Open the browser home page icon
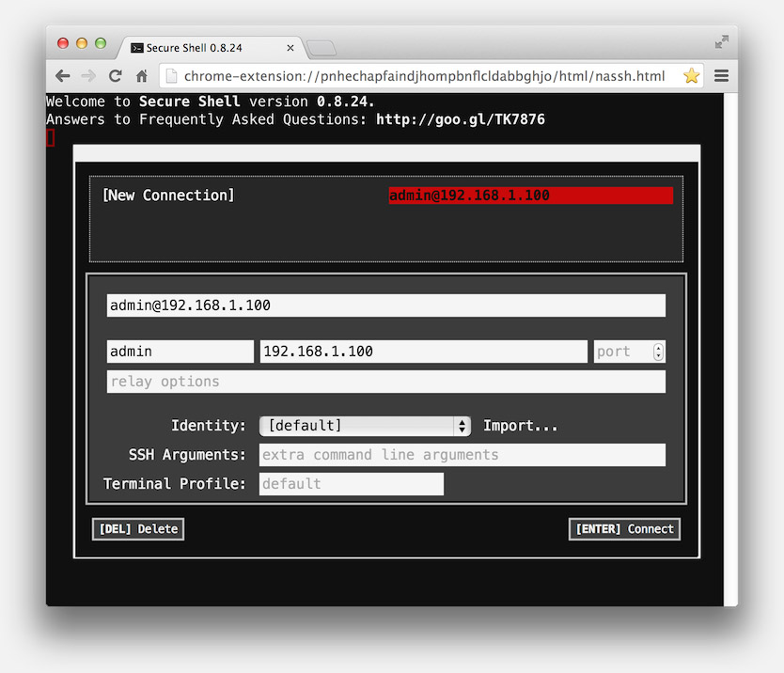The height and width of the screenshot is (673, 784). point(142,76)
